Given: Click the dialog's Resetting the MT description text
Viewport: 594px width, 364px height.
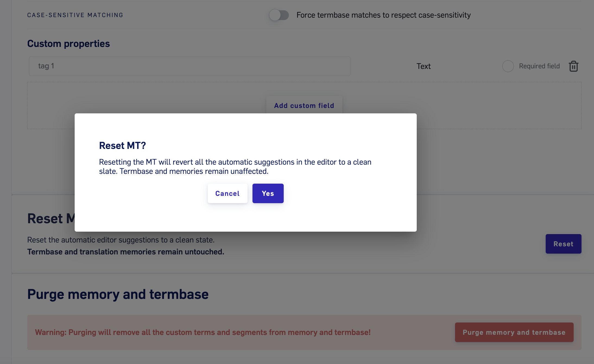Looking at the screenshot, I should [235, 167].
